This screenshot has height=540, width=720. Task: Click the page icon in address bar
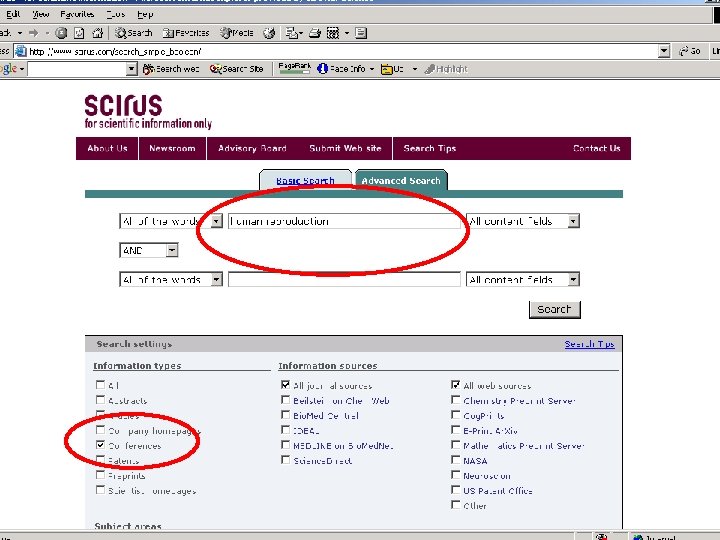[21, 51]
